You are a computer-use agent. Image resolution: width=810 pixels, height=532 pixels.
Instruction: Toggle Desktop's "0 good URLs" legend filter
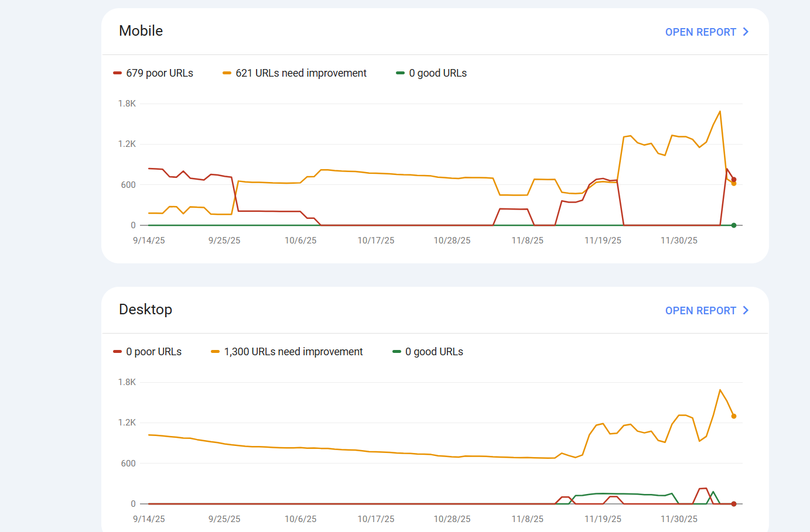point(428,351)
